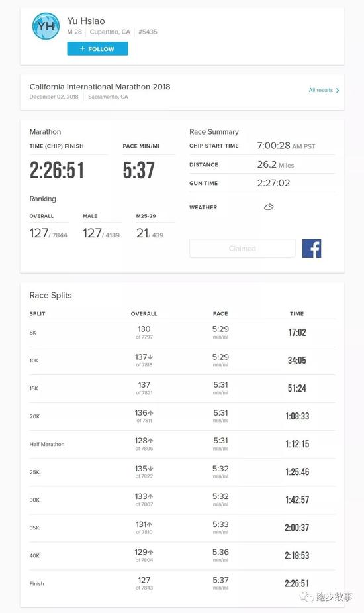Viewport: 364px width, 613px height.
Task: Click the cloudy weather icon
Action: click(x=269, y=207)
